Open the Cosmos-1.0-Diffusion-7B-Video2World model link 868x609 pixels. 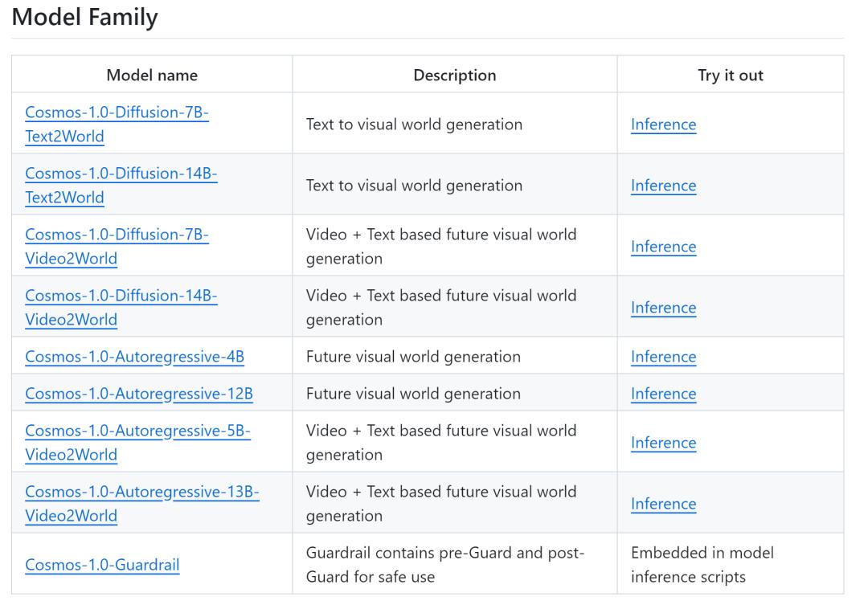click(117, 235)
